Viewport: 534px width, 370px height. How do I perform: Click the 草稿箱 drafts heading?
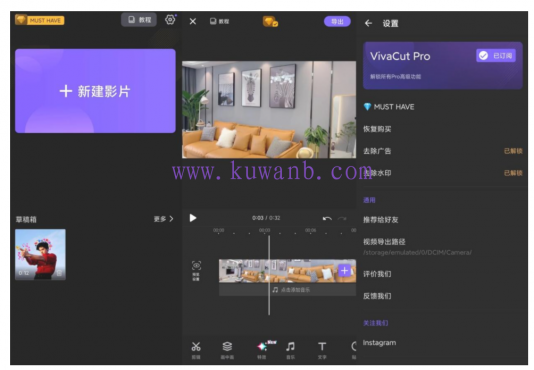pyautogui.click(x=26, y=219)
